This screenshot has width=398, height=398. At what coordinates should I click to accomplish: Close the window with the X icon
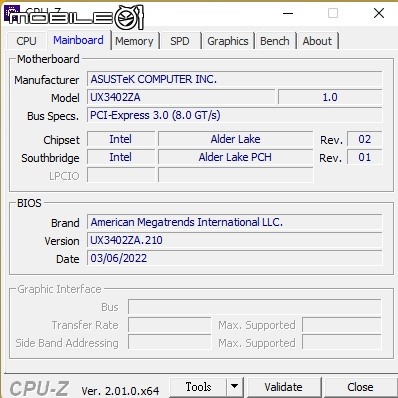pyautogui.click(x=379, y=13)
